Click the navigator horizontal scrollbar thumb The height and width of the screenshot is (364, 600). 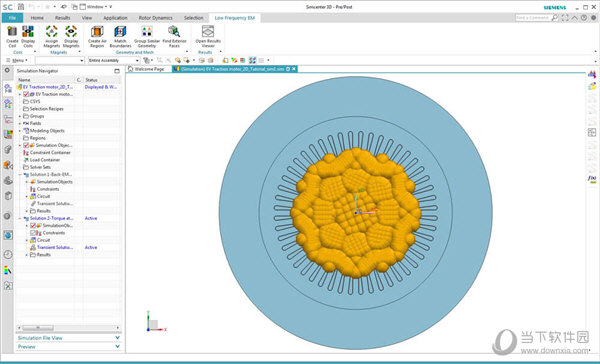point(38,328)
